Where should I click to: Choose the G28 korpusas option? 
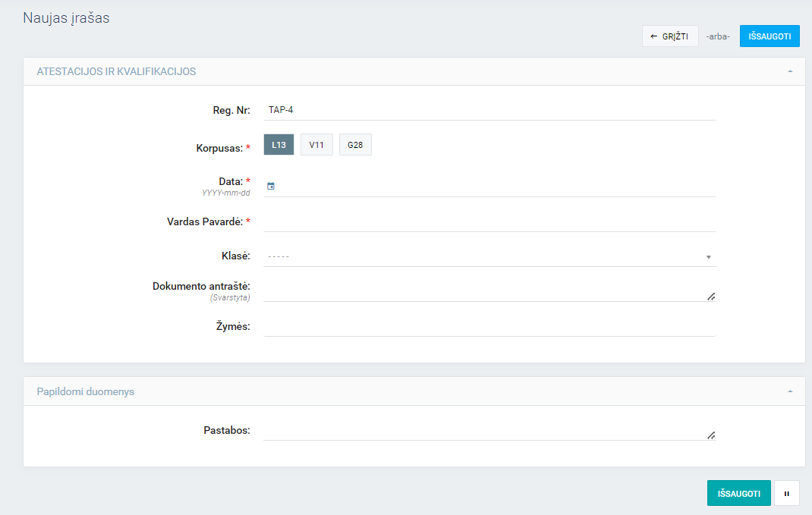click(355, 145)
